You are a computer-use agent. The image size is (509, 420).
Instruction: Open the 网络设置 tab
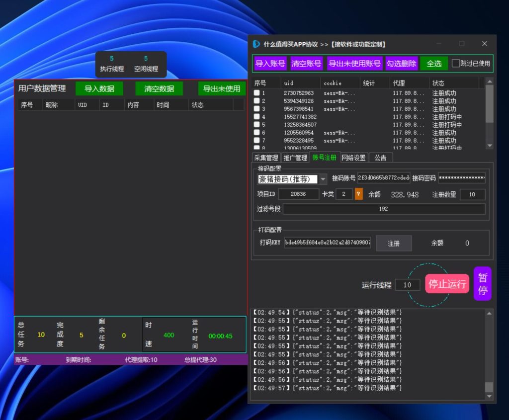[x=353, y=158]
